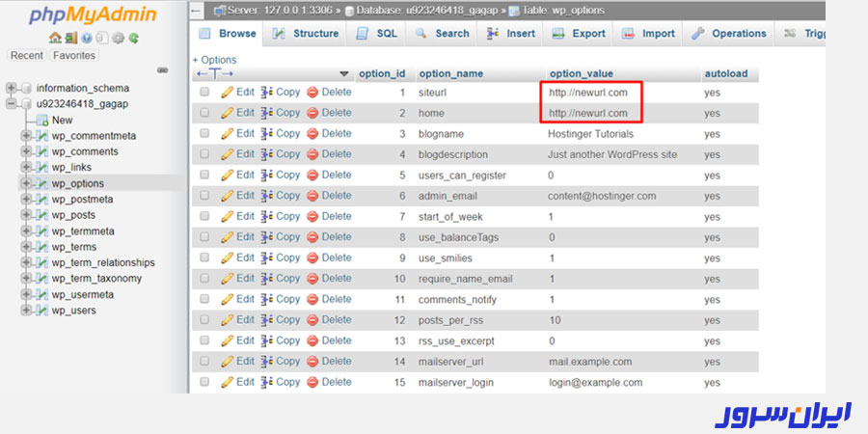Click the content@hostinger.com value cell
The width and height of the screenshot is (868, 434).
click(602, 196)
